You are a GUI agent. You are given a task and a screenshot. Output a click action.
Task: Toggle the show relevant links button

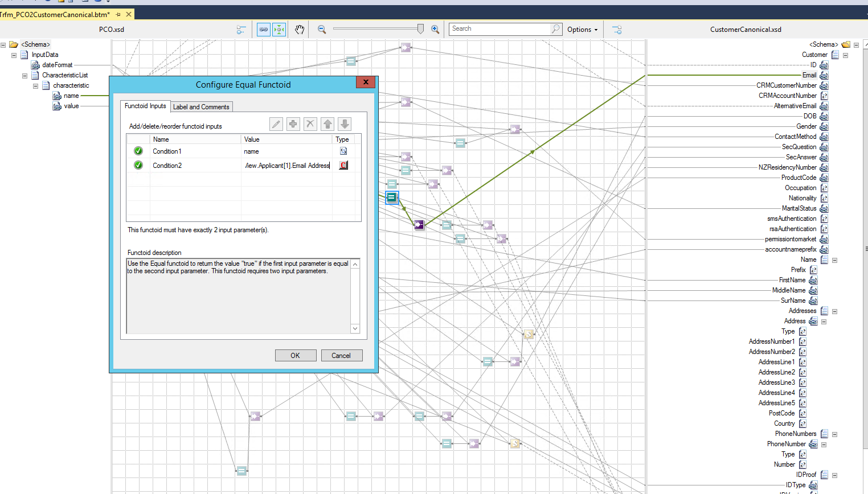click(x=264, y=30)
